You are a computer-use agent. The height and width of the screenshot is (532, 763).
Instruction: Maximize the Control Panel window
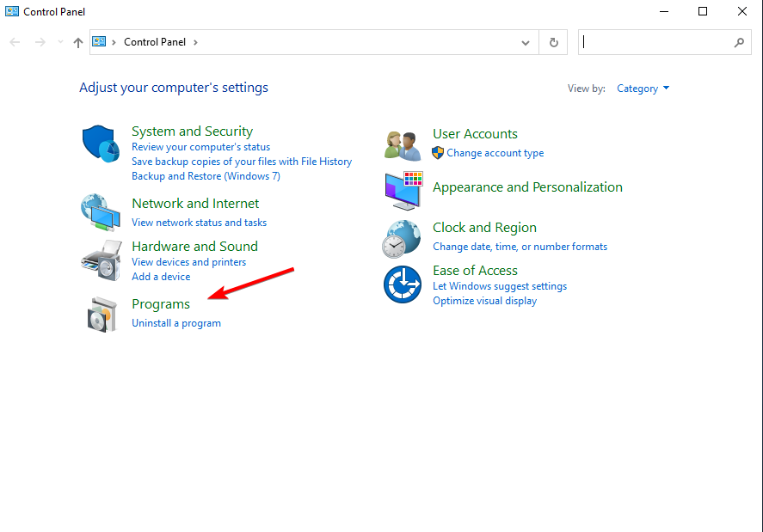(x=703, y=11)
